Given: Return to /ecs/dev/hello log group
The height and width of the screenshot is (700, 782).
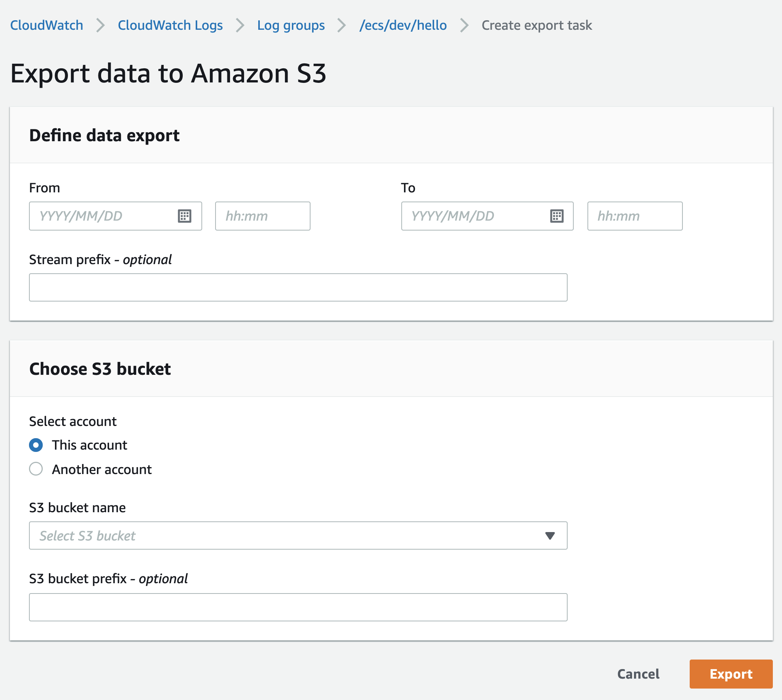Looking at the screenshot, I should tap(402, 26).
